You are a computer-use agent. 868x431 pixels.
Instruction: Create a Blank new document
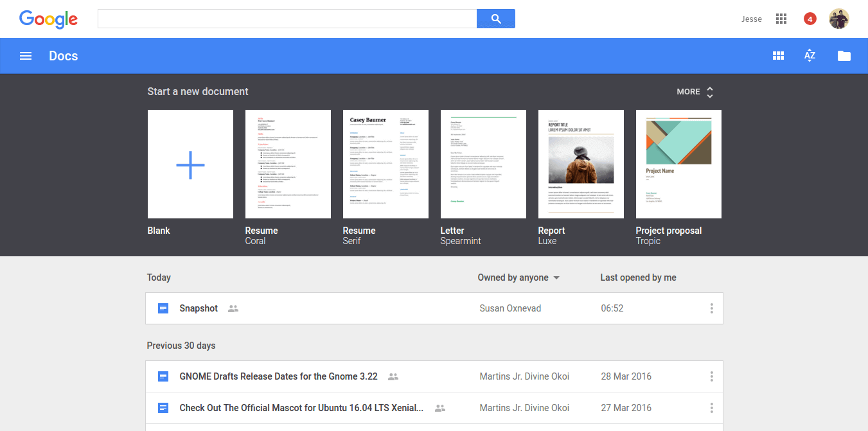pyautogui.click(x=190, y=164)
